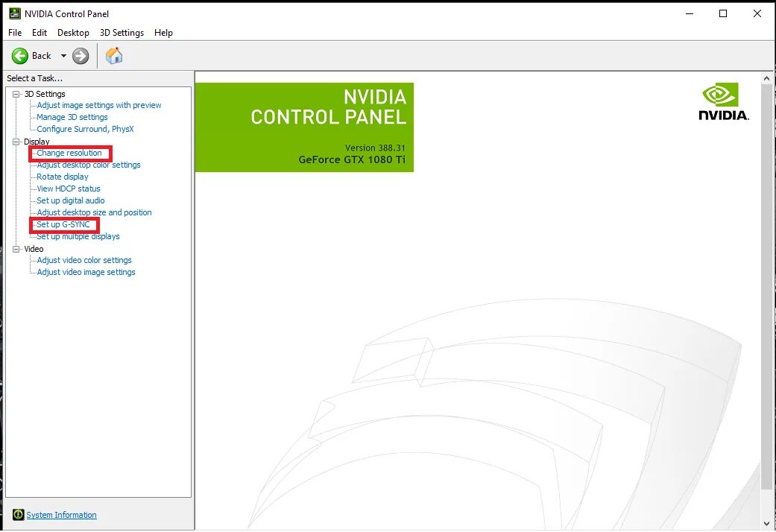Screen dimensions: 776x532
Task: Open View HDCP status
Action: coord(69,189)
